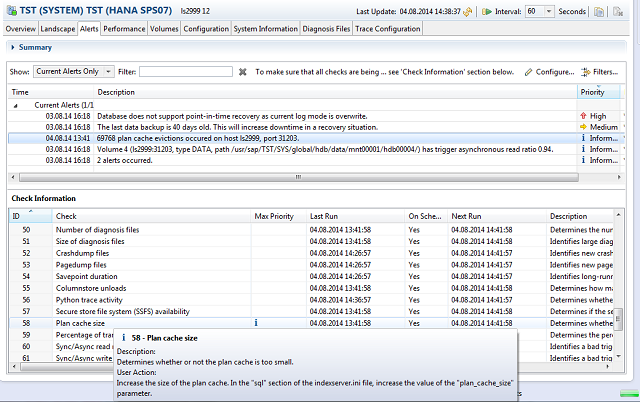Click the information icon for the 2 alerts occurred row

583,160
